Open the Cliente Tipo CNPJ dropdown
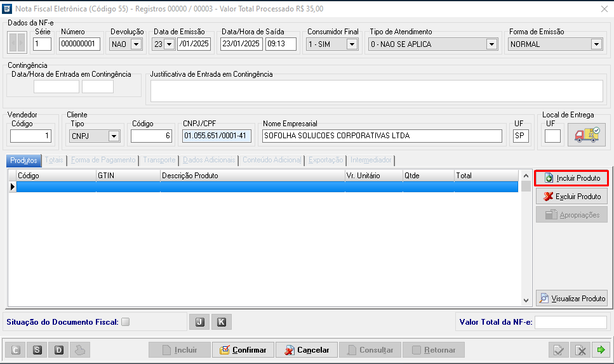This screenshot has height=364, width=614. click(x=114, y=136)
